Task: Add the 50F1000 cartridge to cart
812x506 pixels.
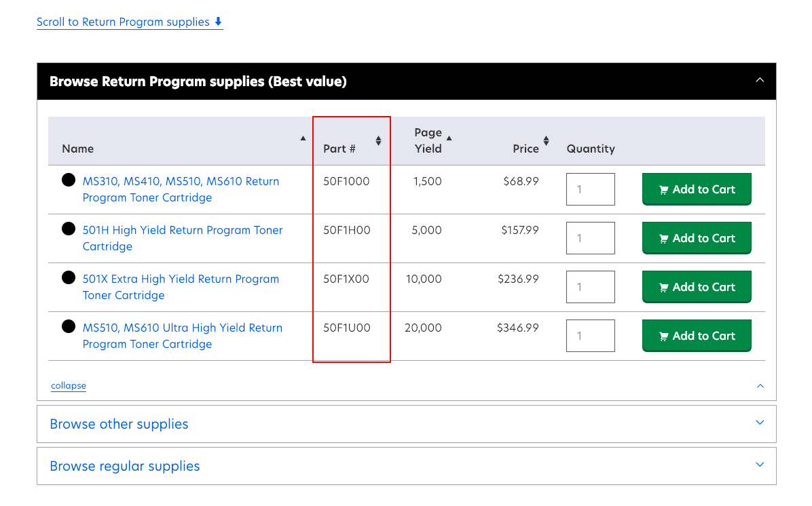Action: (x=697, y=189)
